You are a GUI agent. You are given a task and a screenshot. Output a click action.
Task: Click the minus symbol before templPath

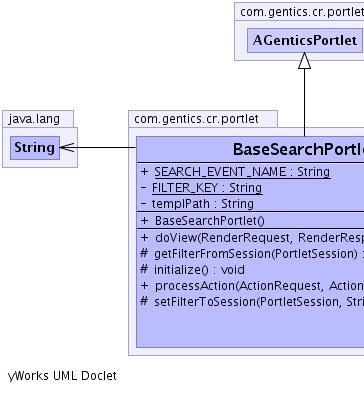coord(144,203)
